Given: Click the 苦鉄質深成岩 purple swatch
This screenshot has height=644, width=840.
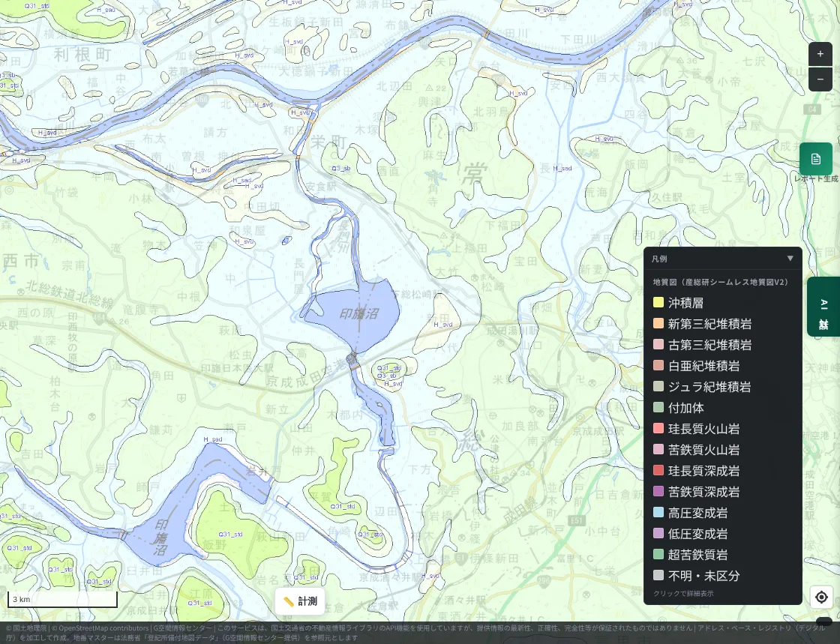Looking at the screenshot, I should coord(658,491).
